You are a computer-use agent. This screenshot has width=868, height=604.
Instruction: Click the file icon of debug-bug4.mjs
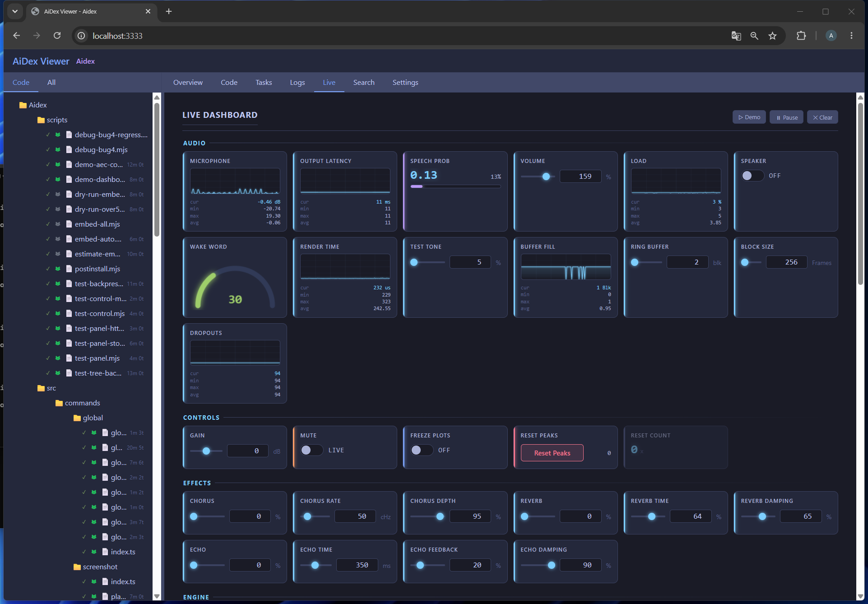tap(69, 150)
